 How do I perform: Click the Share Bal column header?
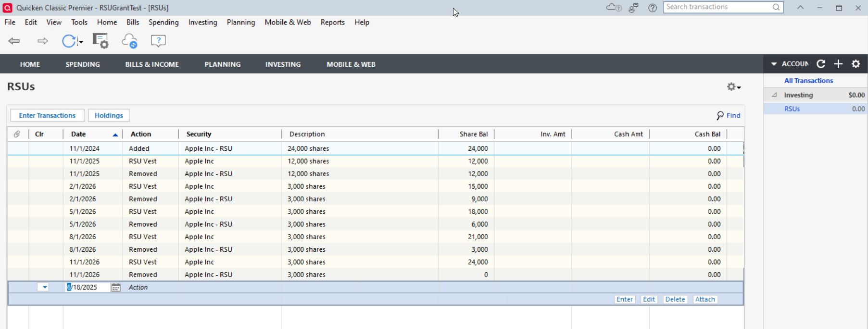coord(466,134)
